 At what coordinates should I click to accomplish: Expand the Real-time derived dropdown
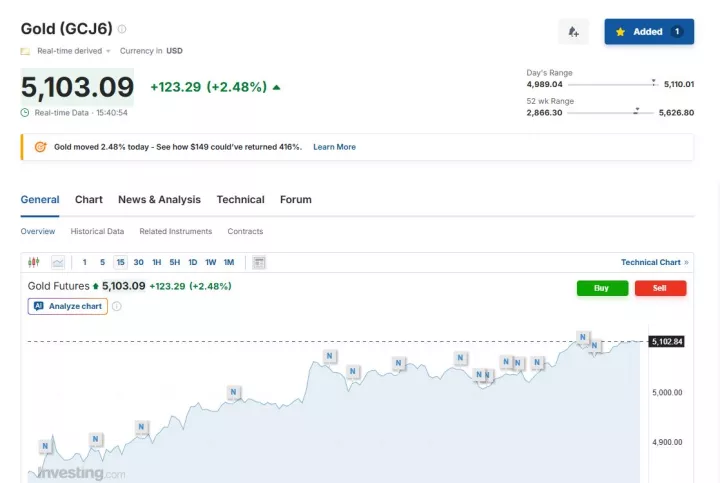pos(108,51)
